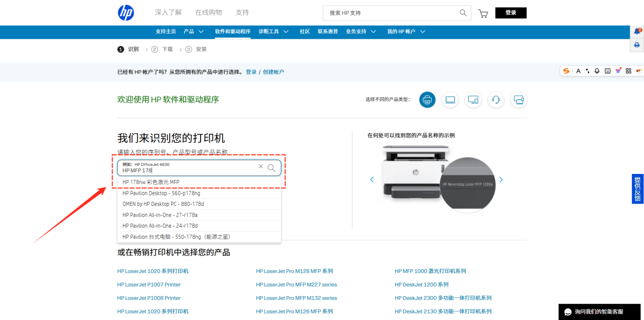
Task: Click the shopping cart icon
Action: (x=482, y=13)
